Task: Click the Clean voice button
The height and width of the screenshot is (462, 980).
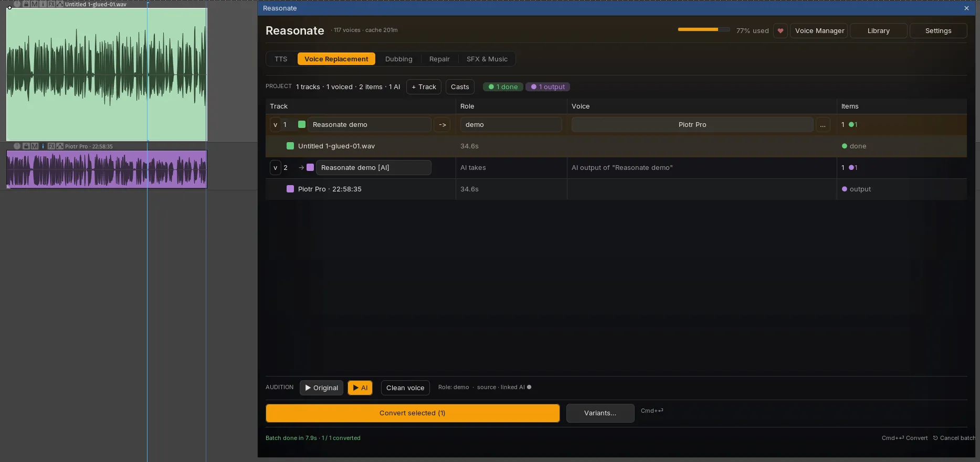Action: tap(405, 388)
